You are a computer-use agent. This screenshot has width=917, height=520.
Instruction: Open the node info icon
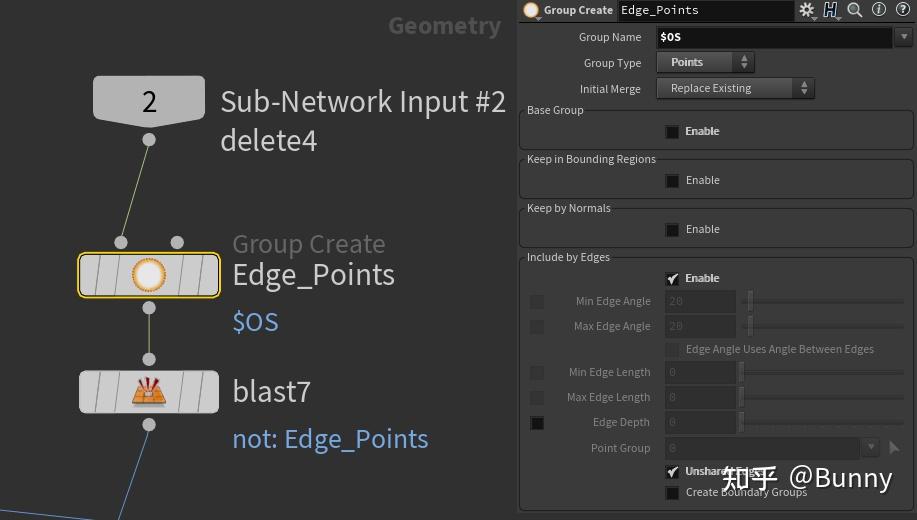879,10
